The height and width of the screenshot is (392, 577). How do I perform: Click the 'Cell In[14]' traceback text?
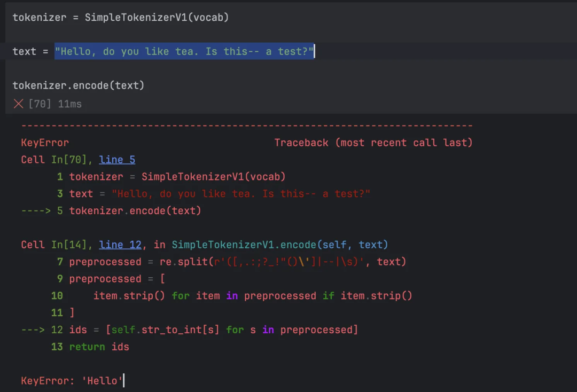(54, 245)
